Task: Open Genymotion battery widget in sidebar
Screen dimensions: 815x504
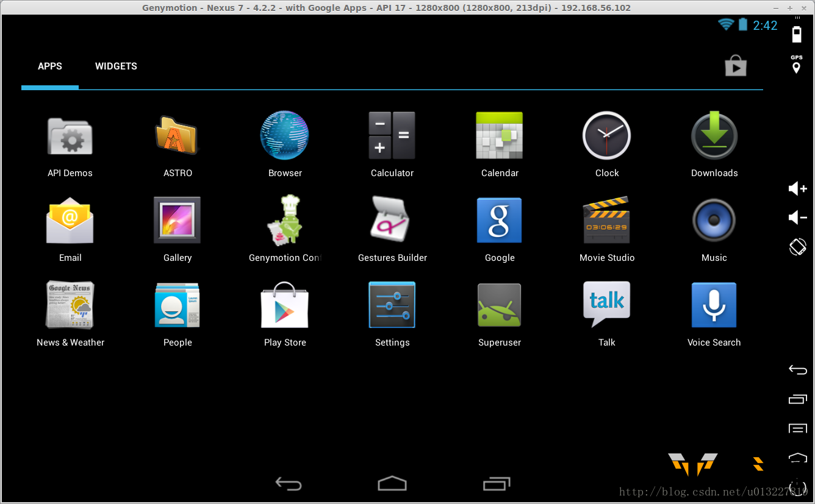Action: (x=796, y=34)
